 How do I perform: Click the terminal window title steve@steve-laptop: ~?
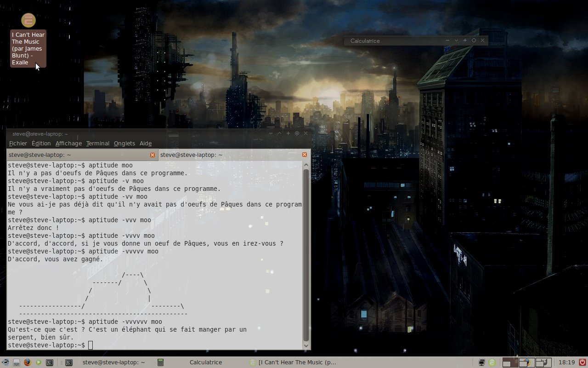point(40,134)
